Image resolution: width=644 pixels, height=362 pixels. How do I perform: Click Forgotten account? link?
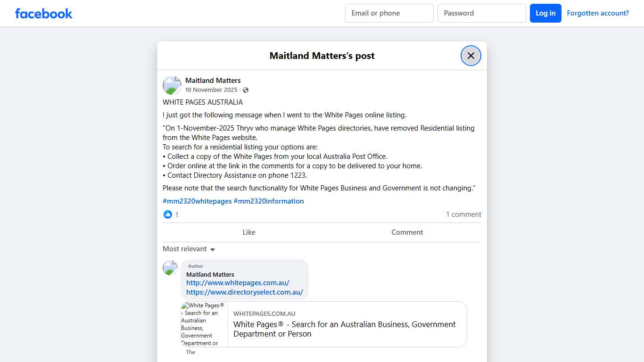click(x=598, y=13)
